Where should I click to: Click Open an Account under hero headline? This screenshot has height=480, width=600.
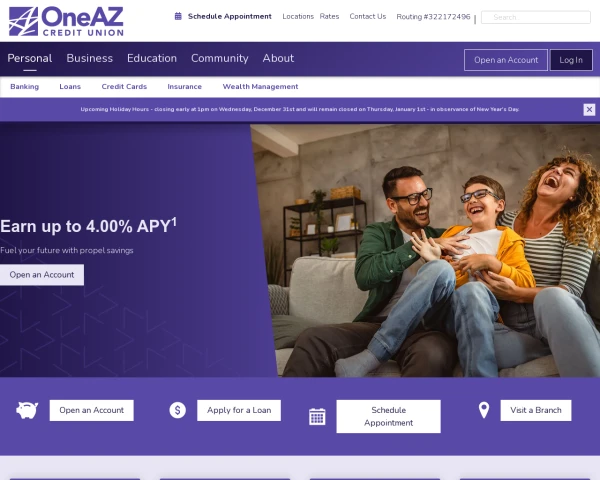click(x=42, y=275)
